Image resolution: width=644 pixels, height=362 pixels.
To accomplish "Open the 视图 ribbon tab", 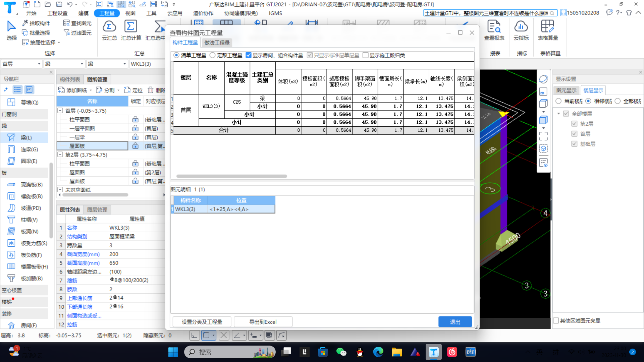I will coord(130,13).
